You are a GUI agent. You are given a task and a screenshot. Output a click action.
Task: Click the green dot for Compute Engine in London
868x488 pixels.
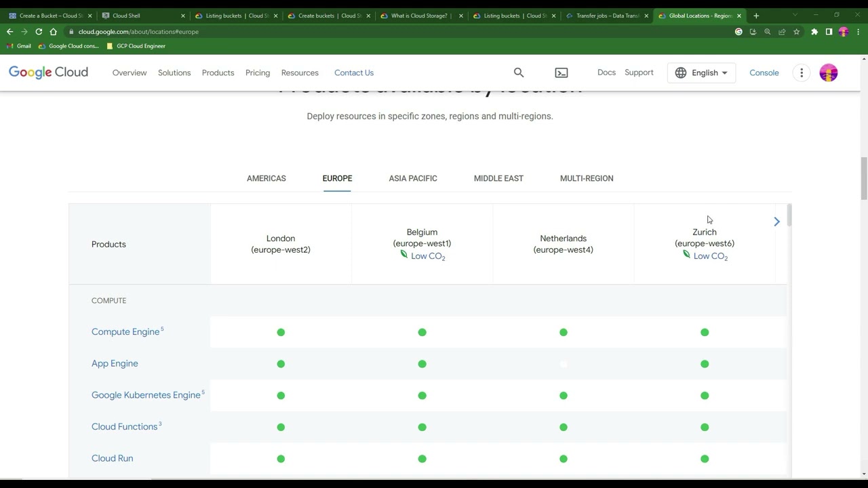tap(281, 332)
